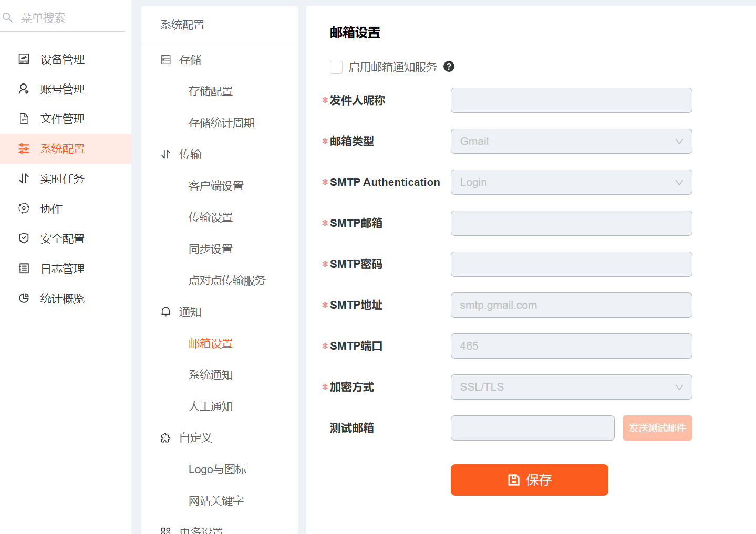Image resolution: width=756 pixels, height=534 pixels.
Task: Click the file management document icon
Action: 24,119
